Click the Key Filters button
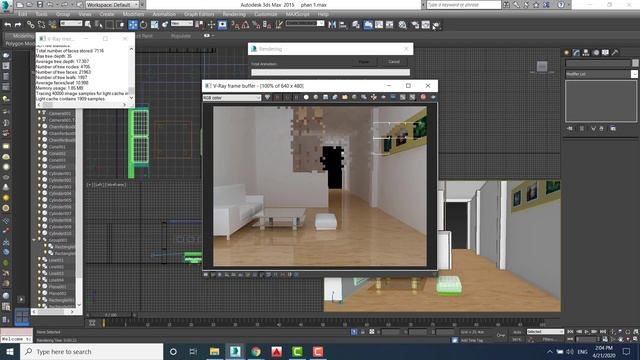 (x=548, y=339)
